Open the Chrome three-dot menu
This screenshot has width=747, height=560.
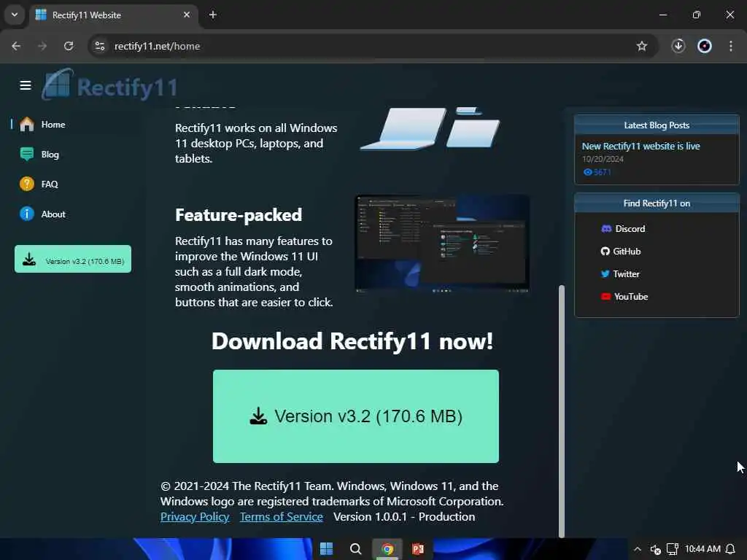[731, 46]
